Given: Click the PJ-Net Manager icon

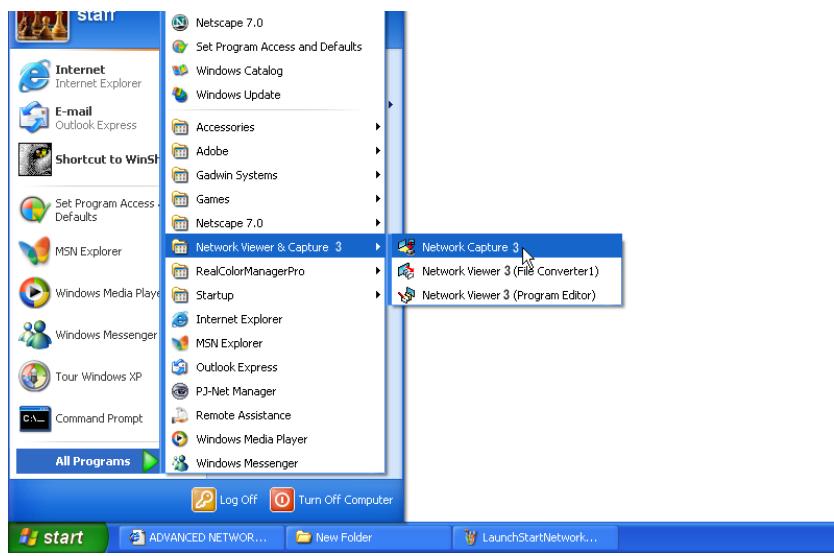Looking at the screenshot, I should (x=180, y=391).
